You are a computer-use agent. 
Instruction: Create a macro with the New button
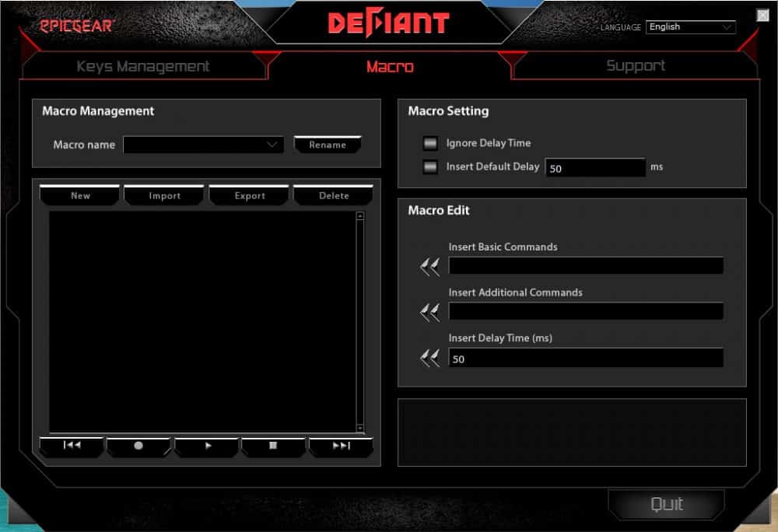pyautogui.click(x=80, y=195)
